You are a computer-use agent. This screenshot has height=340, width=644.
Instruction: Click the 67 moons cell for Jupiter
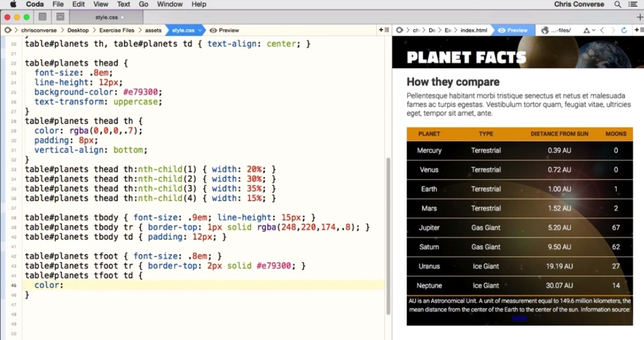[615, 227]
